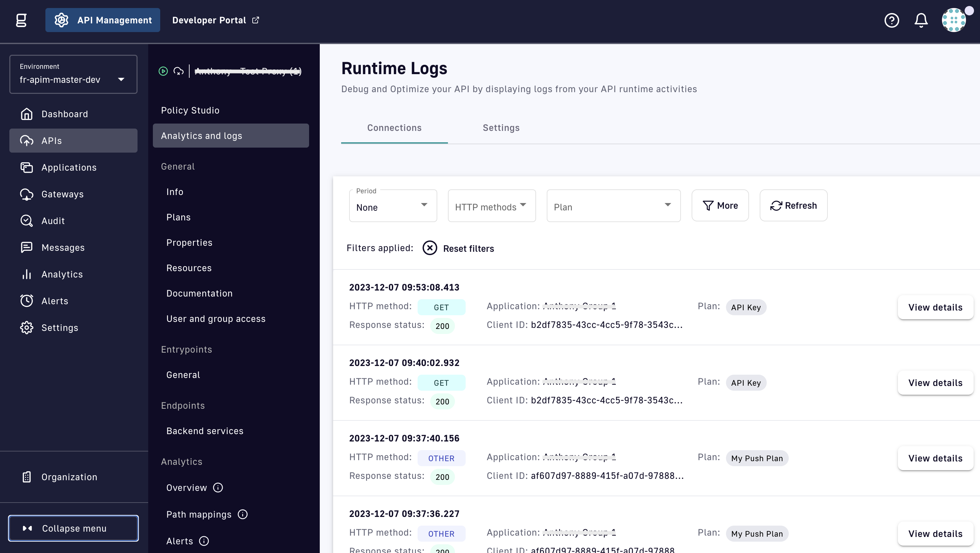Click the Gravitee logo icon in the top left
The height and width of the screenshot is (553, 980).
point(21,20)
